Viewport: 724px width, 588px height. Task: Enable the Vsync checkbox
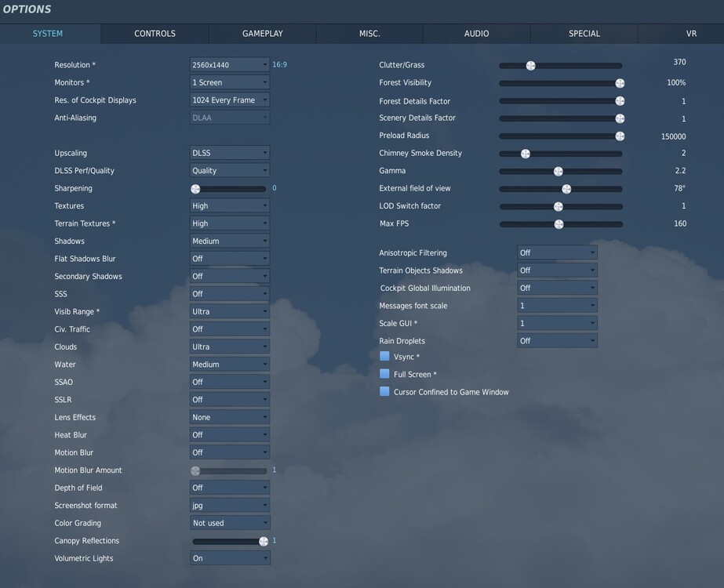(x=384, y=356)
